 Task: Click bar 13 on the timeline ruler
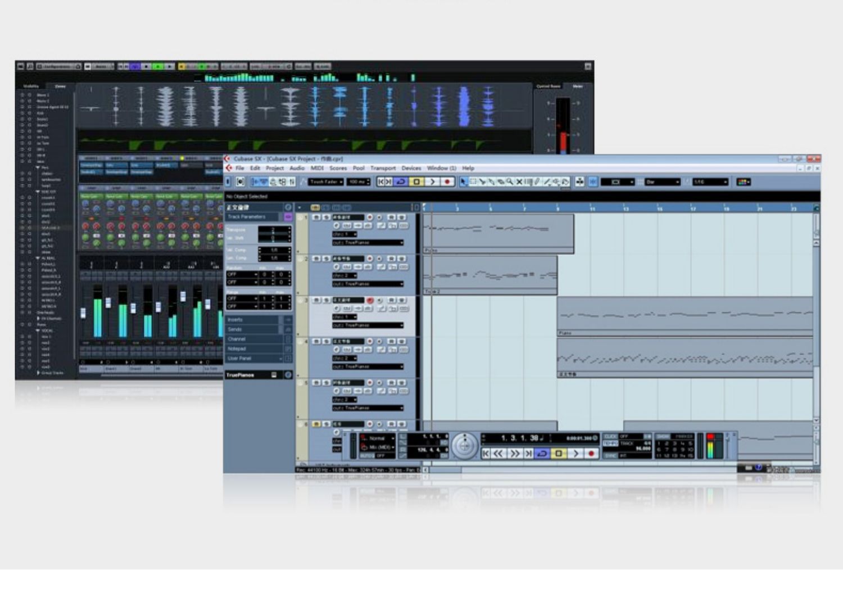coord(625,208)
